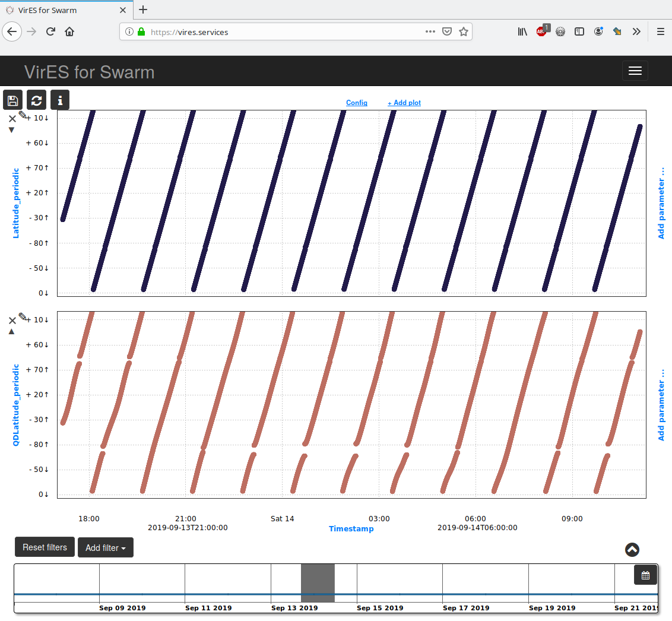Open the plot information panel
This screenshot has height=621, width=672.
(60, 100)
